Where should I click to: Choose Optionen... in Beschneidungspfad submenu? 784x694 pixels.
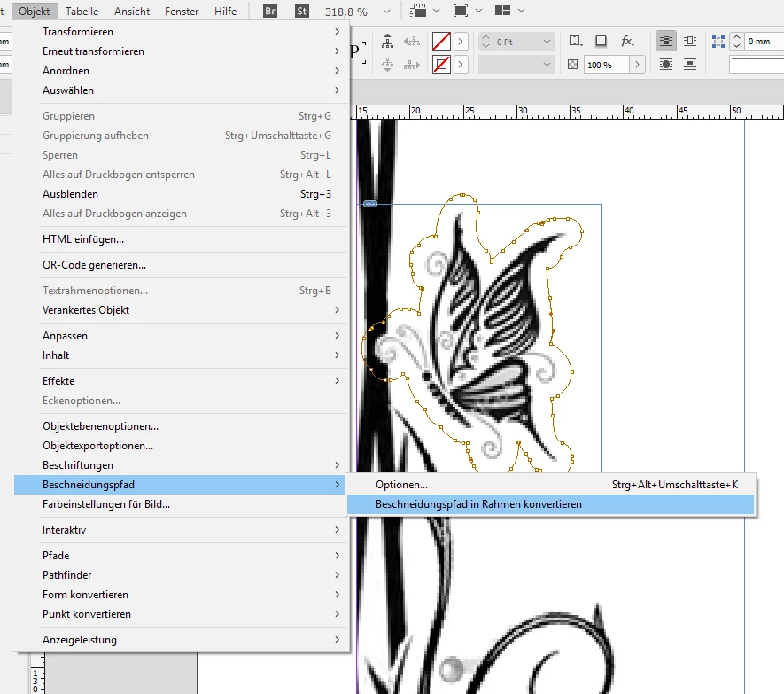pos(550,484)
